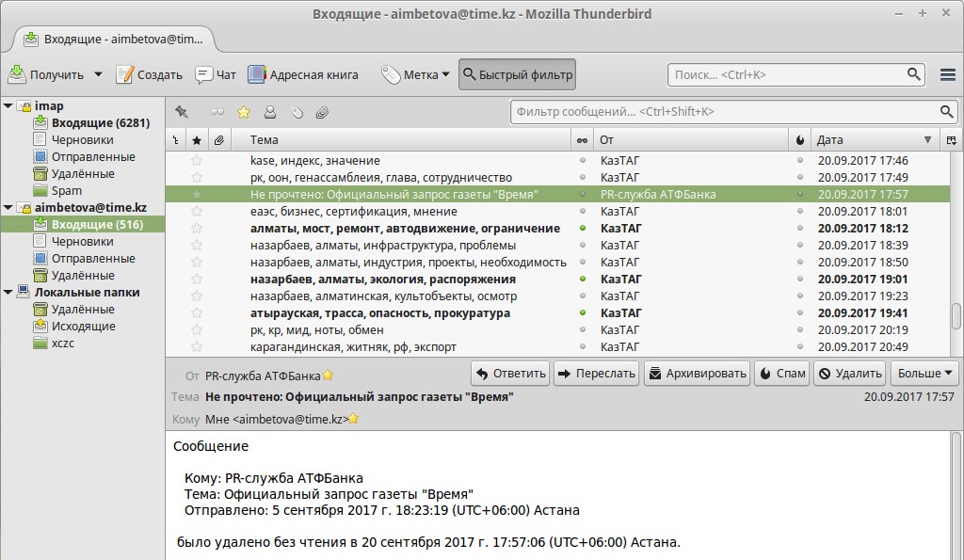964x560 pixels.
Task: Show only contacts' messages via person filter icon
Action: [270, 112]
